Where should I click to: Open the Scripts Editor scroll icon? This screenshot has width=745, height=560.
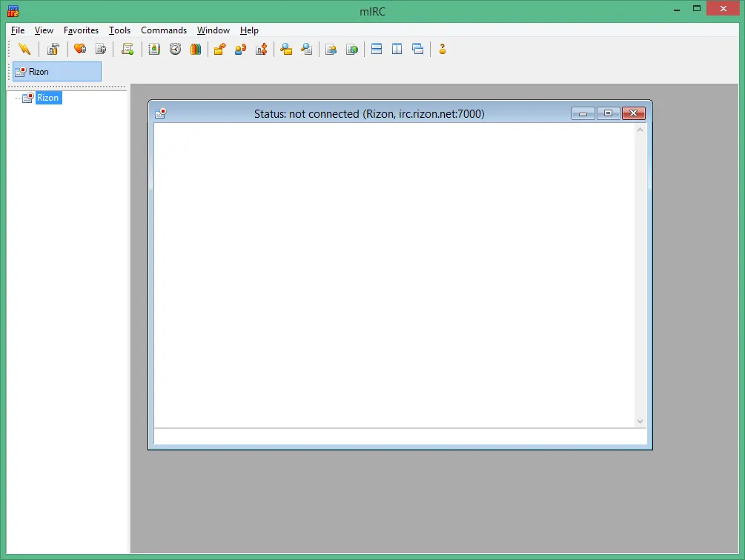pyautogui.click(x=128, y=49)
